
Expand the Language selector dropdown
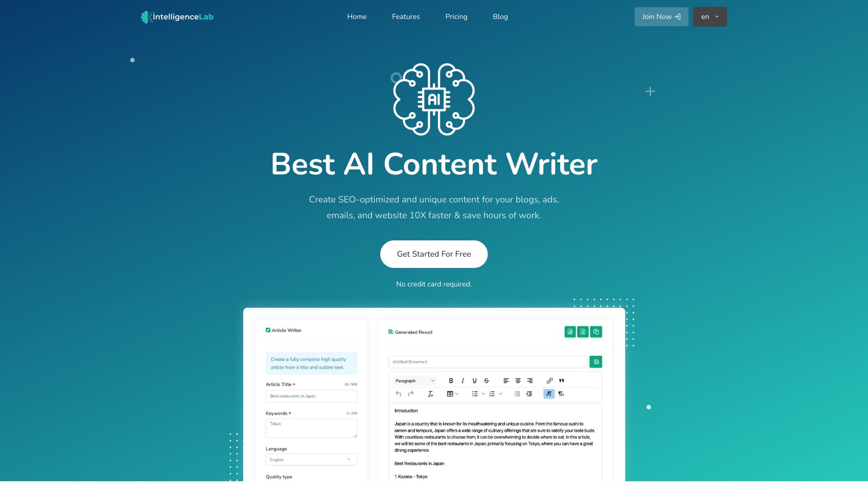point(311,460)
